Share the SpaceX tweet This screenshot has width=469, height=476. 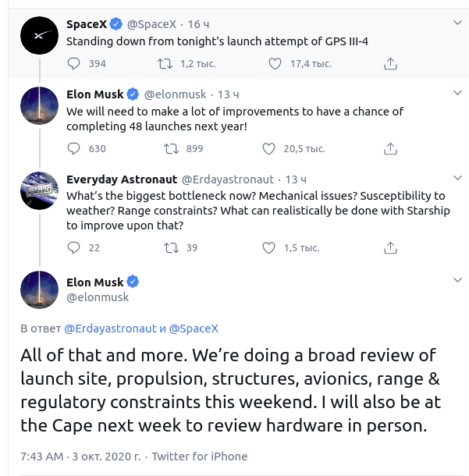click(391, 63)
